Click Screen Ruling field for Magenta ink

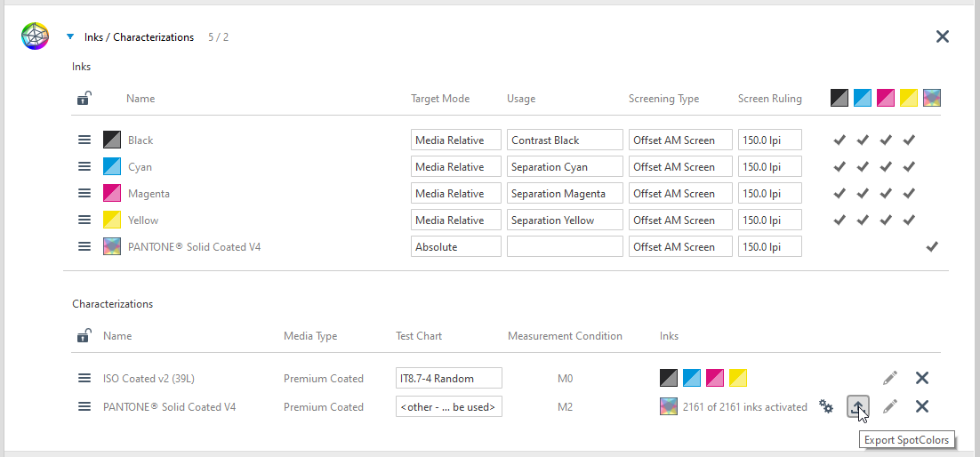(770, 194)
